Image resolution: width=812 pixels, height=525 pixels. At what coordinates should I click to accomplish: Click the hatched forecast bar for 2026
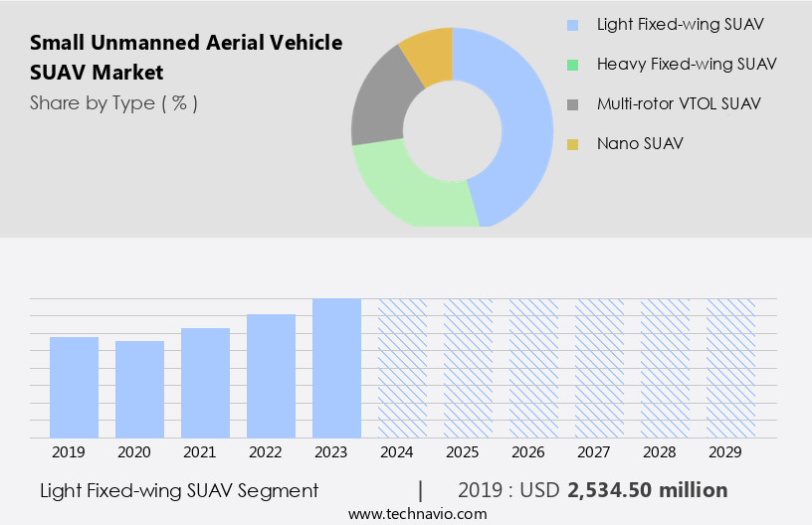point(534,368)
